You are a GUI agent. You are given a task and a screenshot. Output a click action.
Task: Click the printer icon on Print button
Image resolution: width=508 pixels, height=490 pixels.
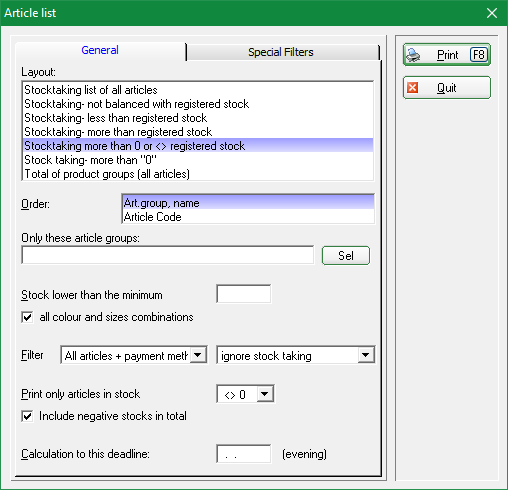pos(413,55)
